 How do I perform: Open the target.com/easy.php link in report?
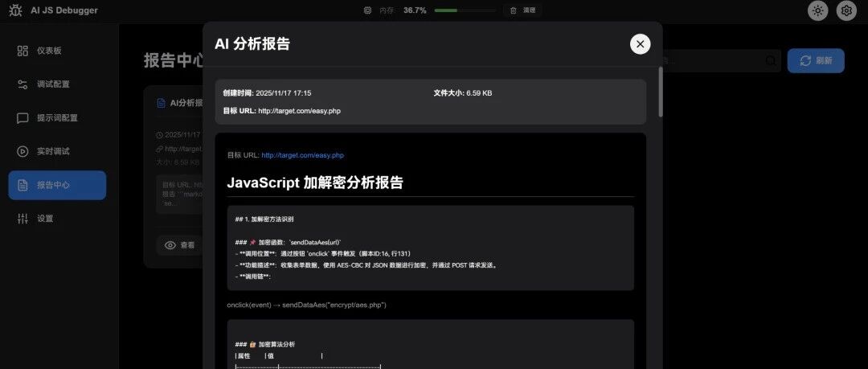click(x=302, y=155)
